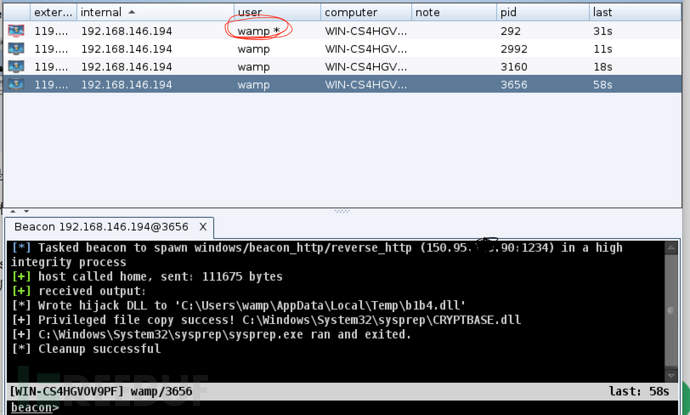Click the console vertical scrollbar thumb
The image size is (690, 415).
(x=671, y=311)
